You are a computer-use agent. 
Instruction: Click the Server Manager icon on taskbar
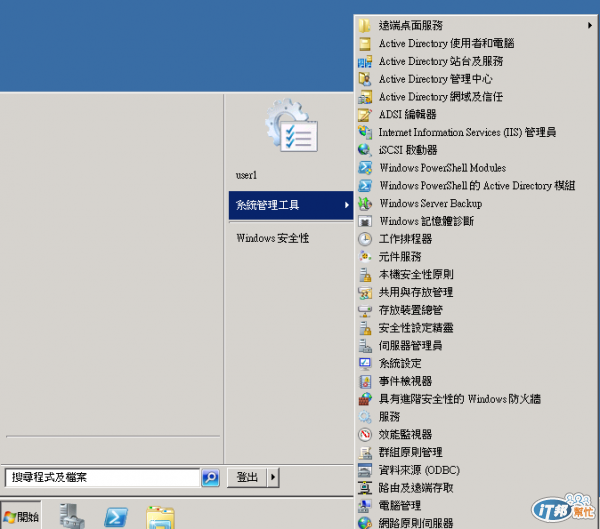(x=72, y=516)
